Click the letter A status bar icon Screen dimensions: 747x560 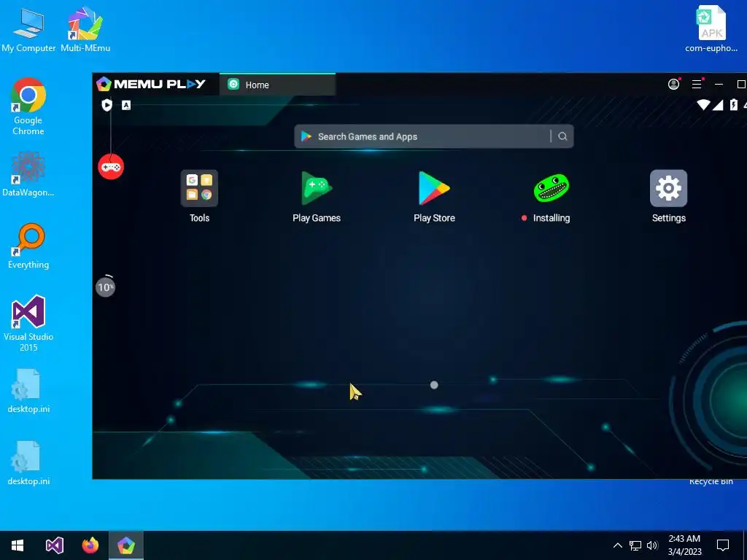click(x=125, y=105)
